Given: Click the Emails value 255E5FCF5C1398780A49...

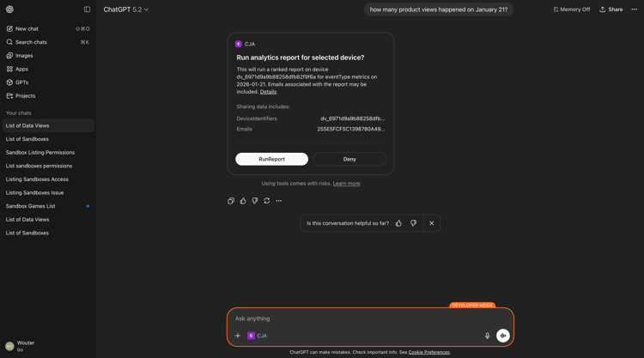Looking at the screenshot, I should pyautogui.click(x=350, y=129).
